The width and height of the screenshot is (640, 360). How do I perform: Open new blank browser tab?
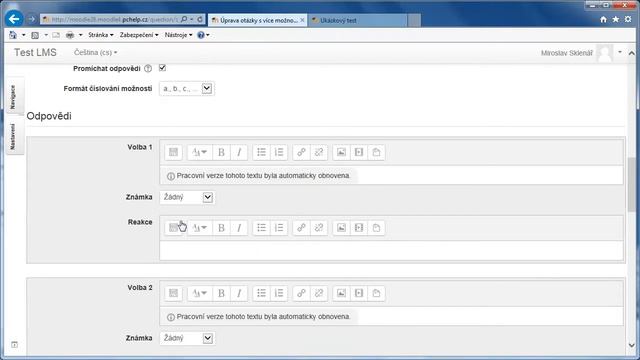coord(414,20)
